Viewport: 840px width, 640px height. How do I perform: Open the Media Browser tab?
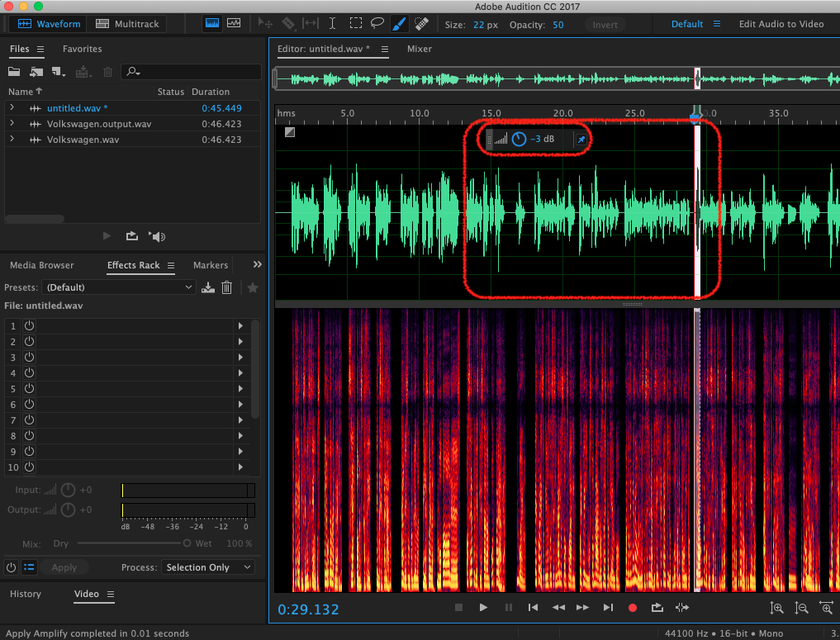click(41, 265)
